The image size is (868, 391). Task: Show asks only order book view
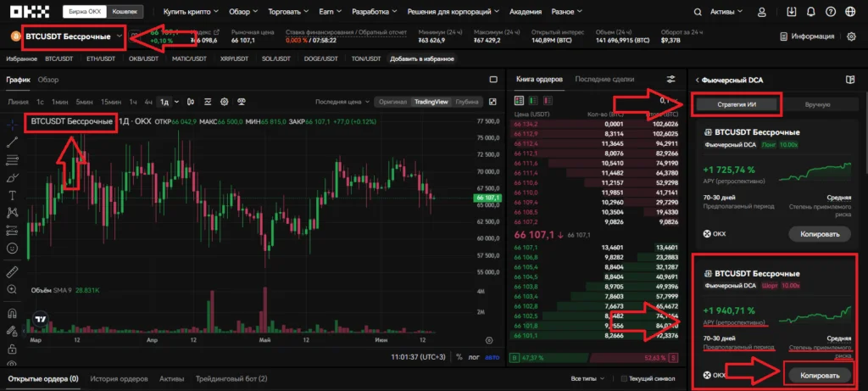pyautogui.click(x=548, y=101)
